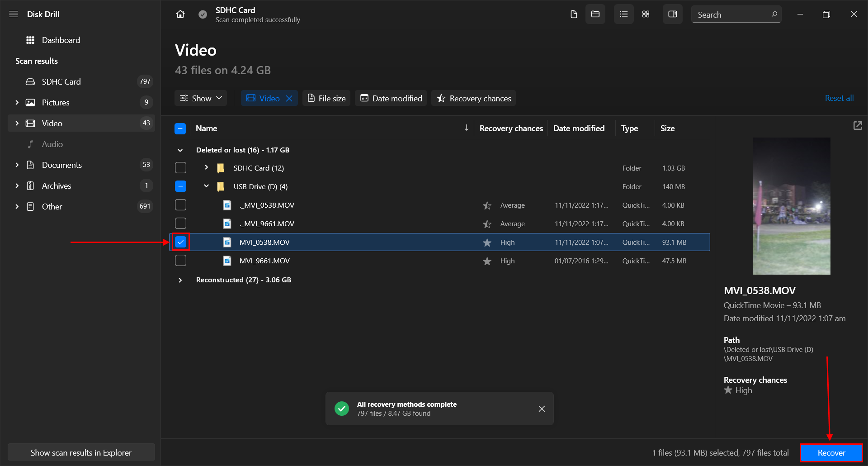Check the ._MVI_0538.MOV checkbox
868x466 pixels.
pos(180,205)
